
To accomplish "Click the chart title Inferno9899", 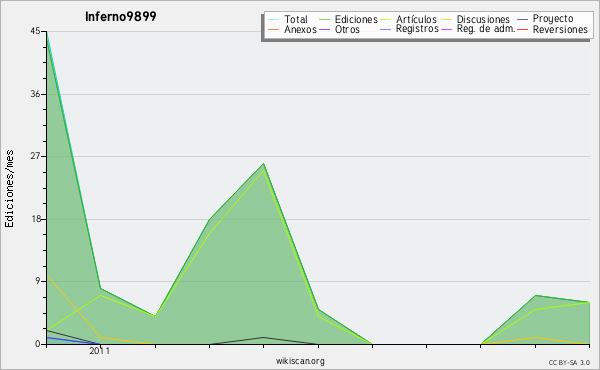I will pos(121,17).
